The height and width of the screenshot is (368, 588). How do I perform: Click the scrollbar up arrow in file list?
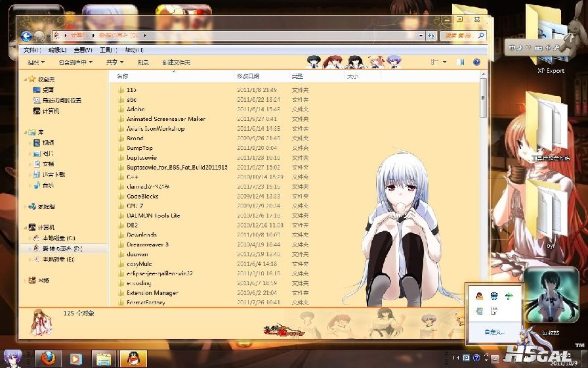click(484, 75)
